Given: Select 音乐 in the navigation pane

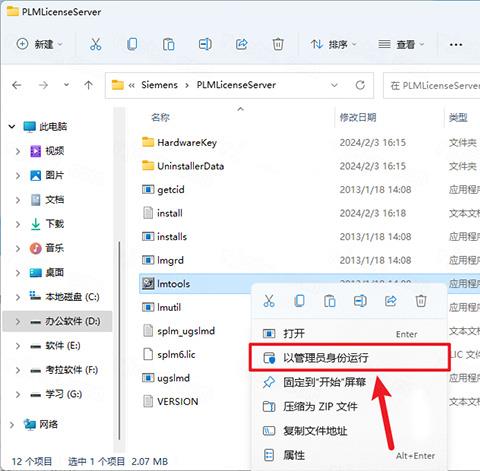Looking at the screenshot, I should point(54,248).
